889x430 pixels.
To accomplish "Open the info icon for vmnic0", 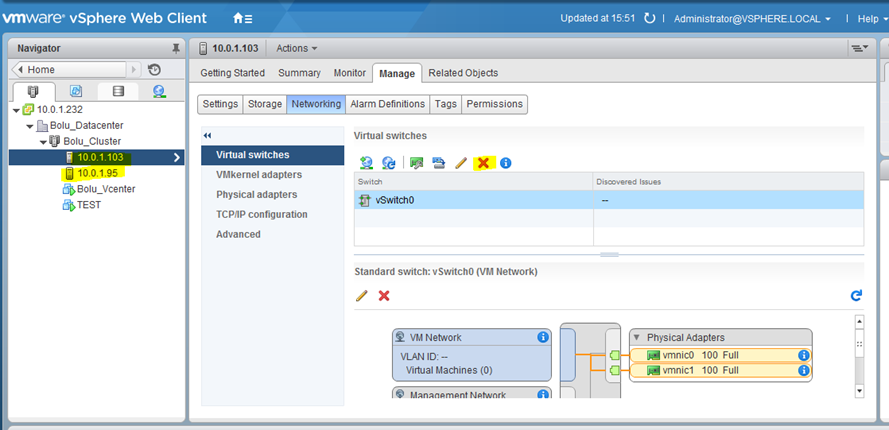I will 803,356.
